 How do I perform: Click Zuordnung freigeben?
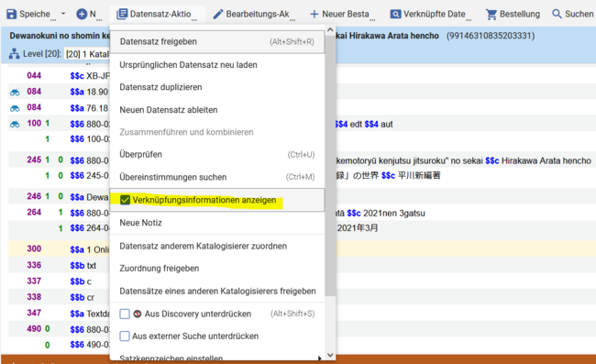pos(217,269)
